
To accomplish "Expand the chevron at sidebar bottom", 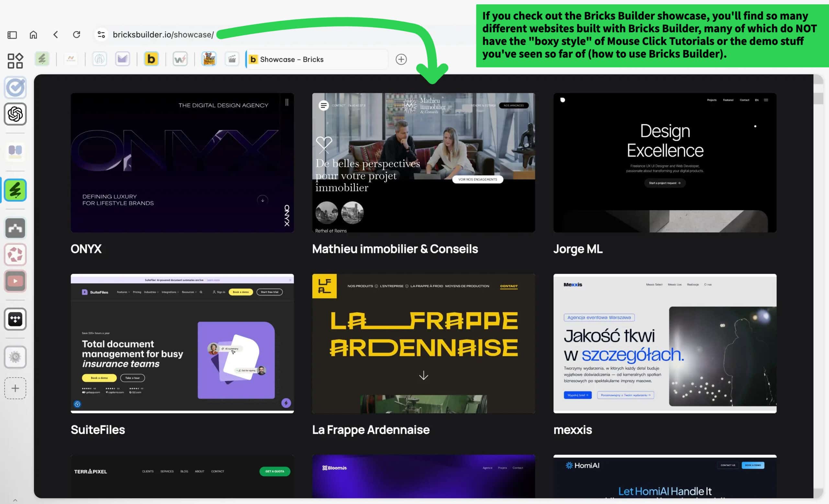I will 15,500.
